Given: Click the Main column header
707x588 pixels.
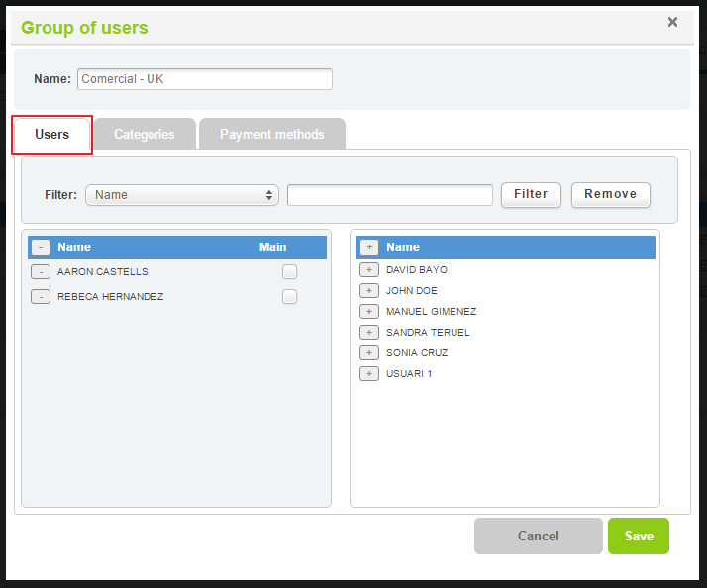Looking at the screenshot, I should pyautogui.click(x=272, y=247).
